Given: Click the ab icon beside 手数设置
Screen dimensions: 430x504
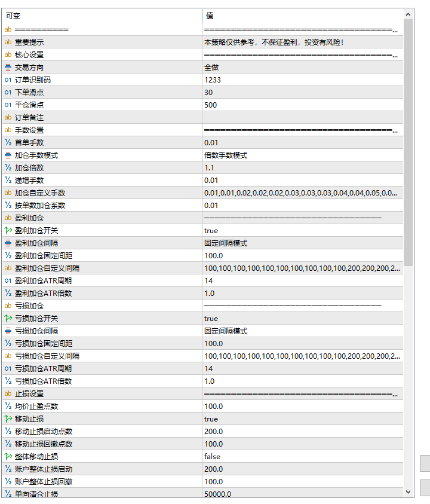Looking at the screenshot, I should coord(8,130).
